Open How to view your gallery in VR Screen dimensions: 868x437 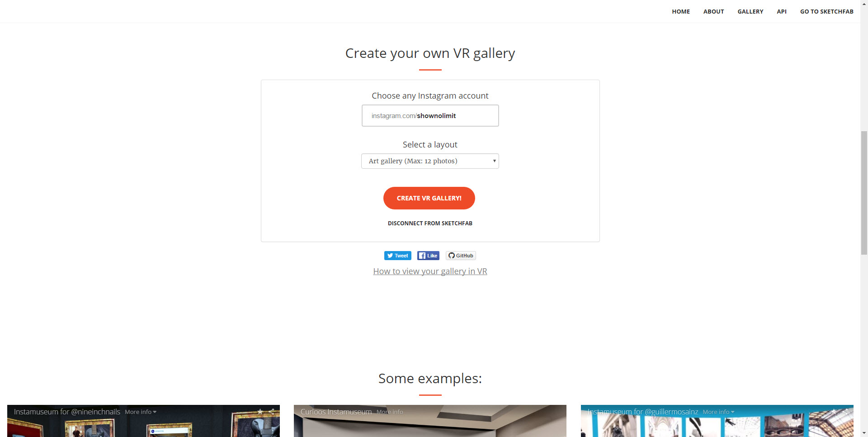coord(430,271)
